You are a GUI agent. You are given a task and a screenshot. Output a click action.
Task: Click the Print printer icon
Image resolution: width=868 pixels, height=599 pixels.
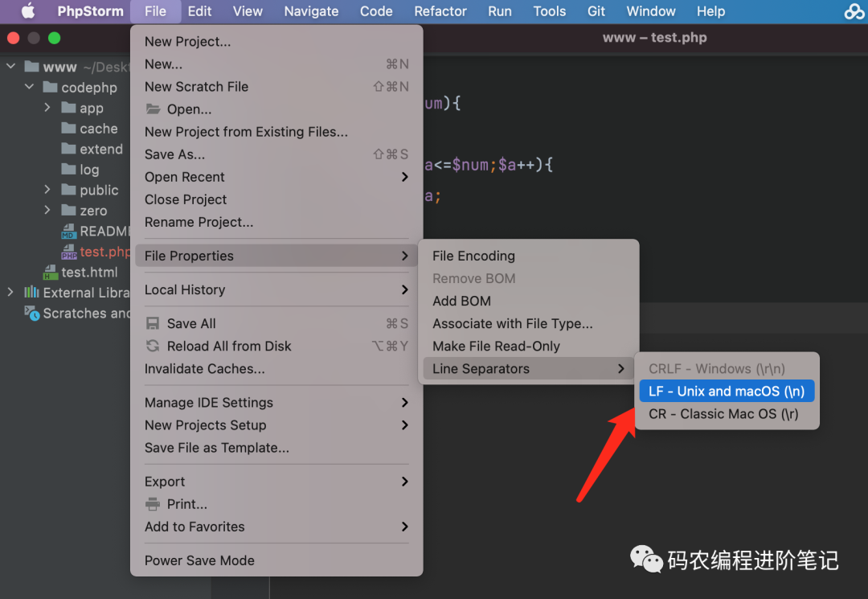click(153, 504)
